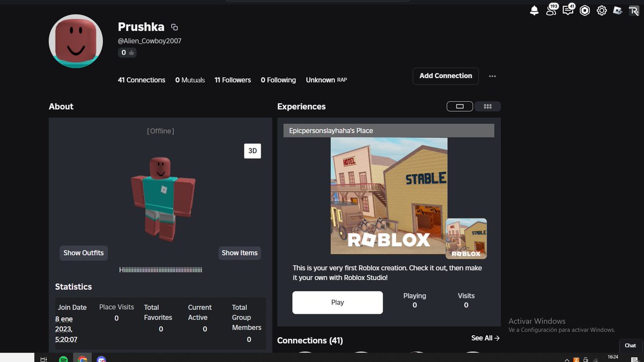The height and width of the screenshot is (362, 644).
Task: Click See All connections link
Action: coord(485,338)
